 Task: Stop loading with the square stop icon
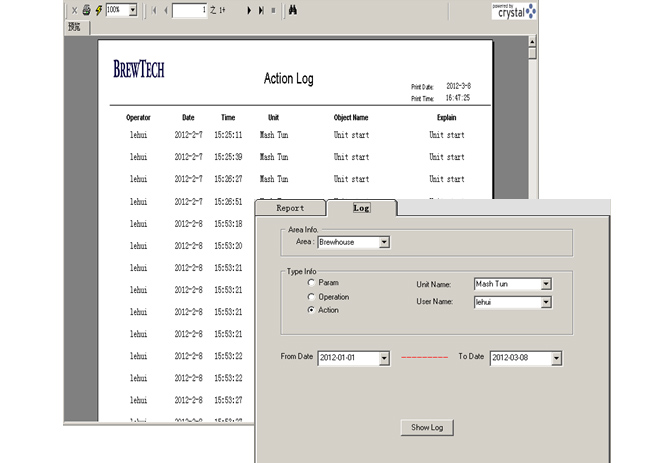[x=273, y=11]
